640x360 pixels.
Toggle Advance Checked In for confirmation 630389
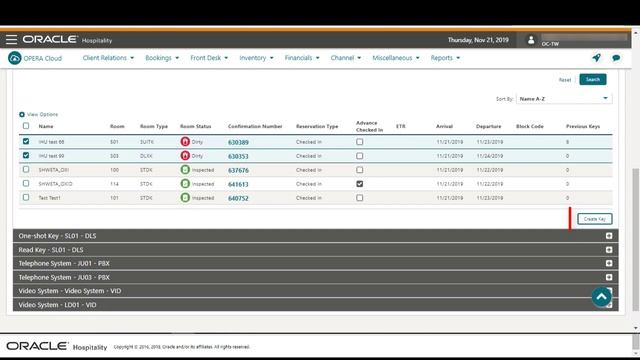[360, 142]
